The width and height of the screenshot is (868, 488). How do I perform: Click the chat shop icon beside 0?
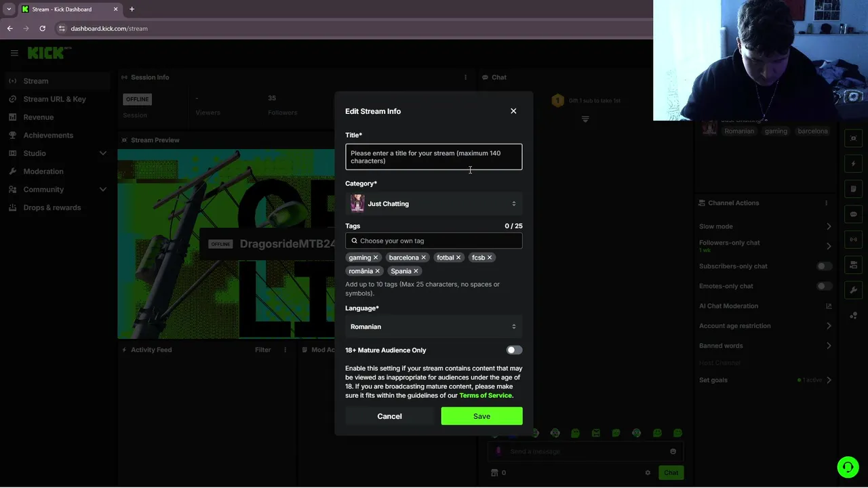[x=494, y=472]
